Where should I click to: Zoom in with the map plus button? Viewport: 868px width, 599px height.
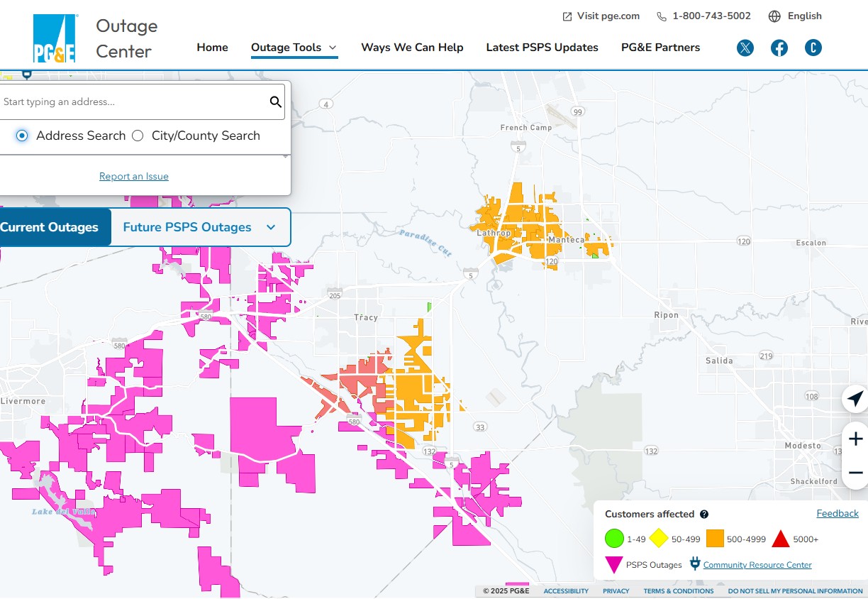[x=855, y=439]
